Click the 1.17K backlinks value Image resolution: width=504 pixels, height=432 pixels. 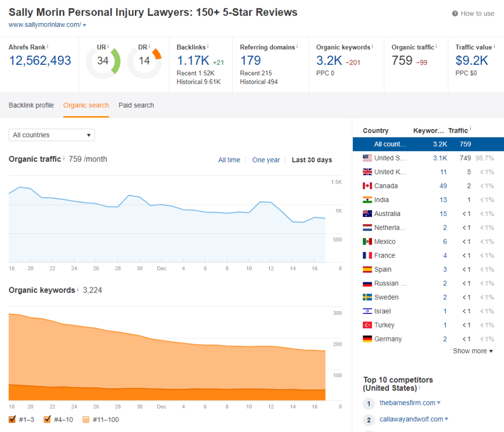[193, 61]
